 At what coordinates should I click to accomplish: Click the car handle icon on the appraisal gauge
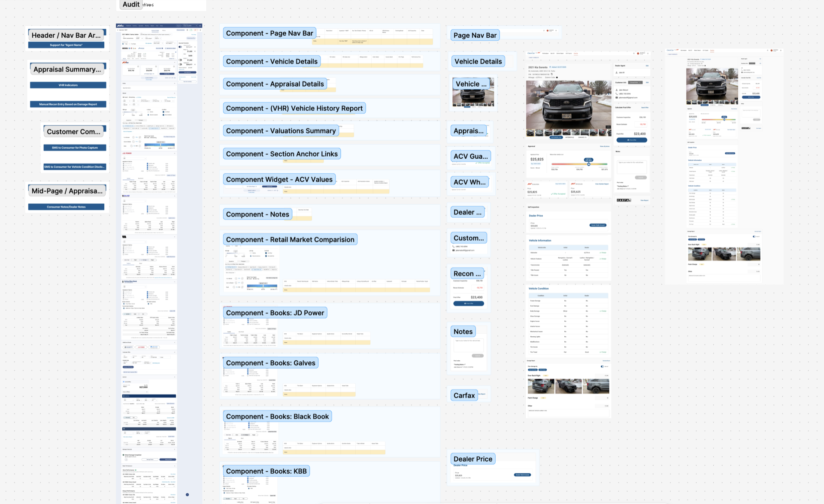coord(588,164)
